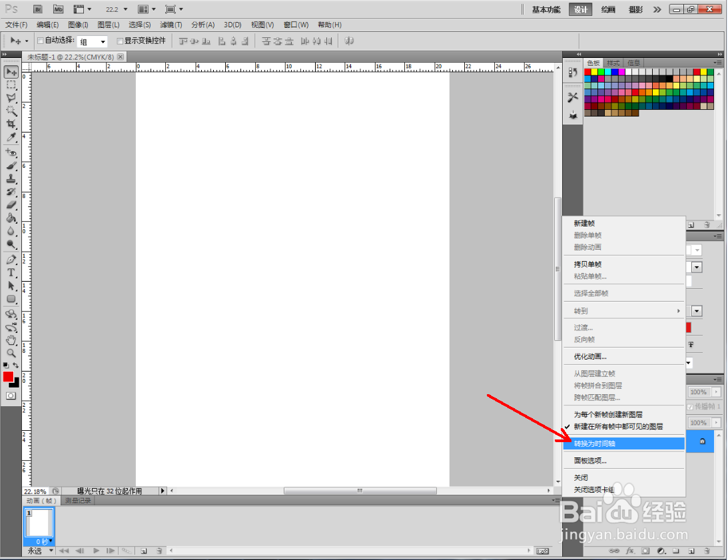The width and height of the screenshot is (728, 560).
Task: Select the Rounded Rectangle shape tool
Action: (11, 299)
